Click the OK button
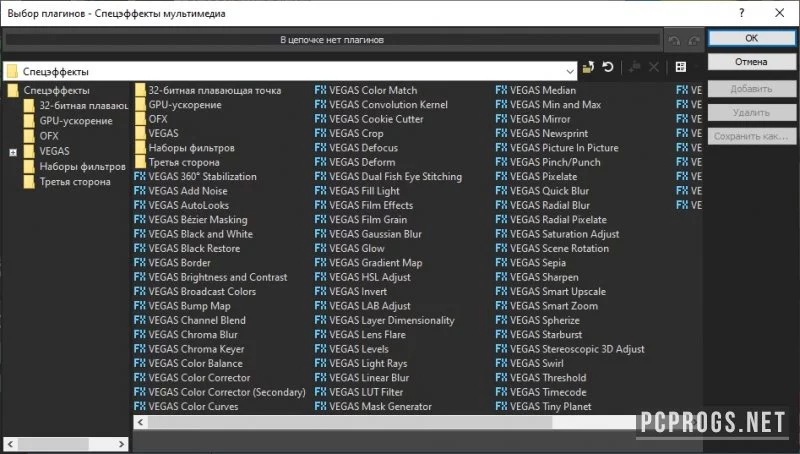 [752, 38]
